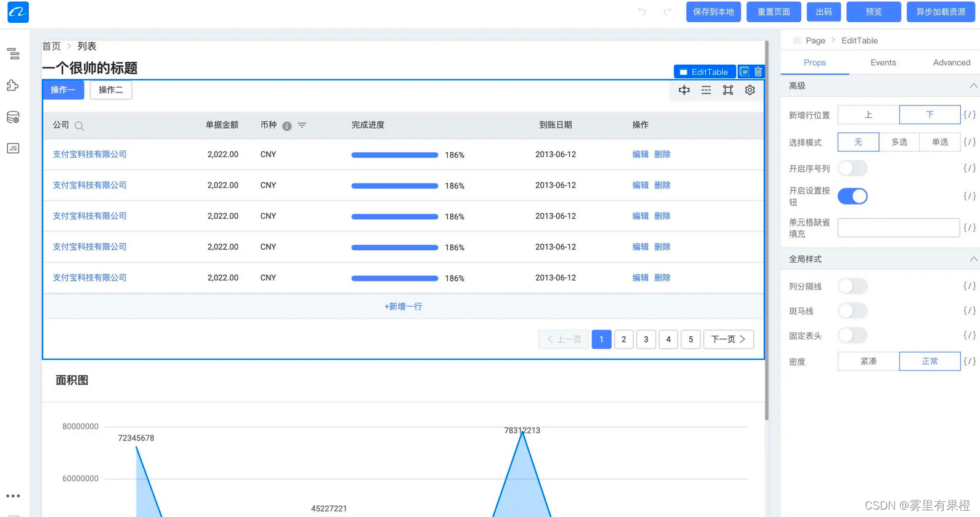This screenshot has width=980, height=517.
Task: Enable the 斑马线 switch
Action: [852, 311]
